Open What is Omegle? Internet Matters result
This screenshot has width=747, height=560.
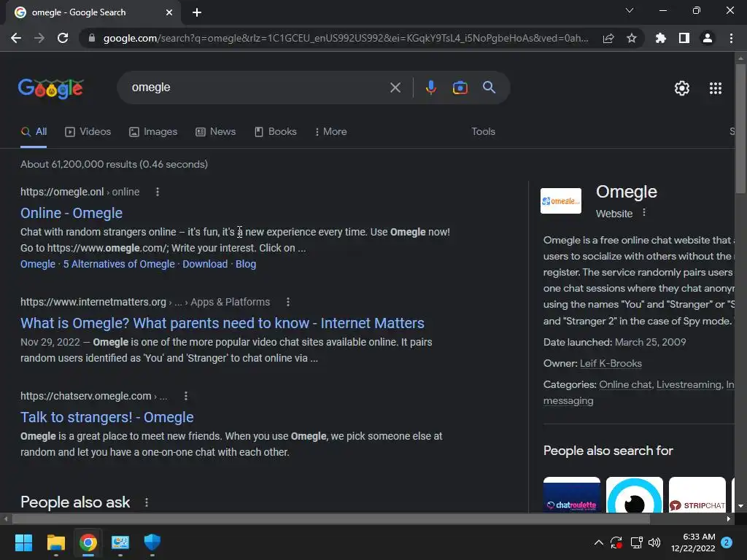(222, 323)
